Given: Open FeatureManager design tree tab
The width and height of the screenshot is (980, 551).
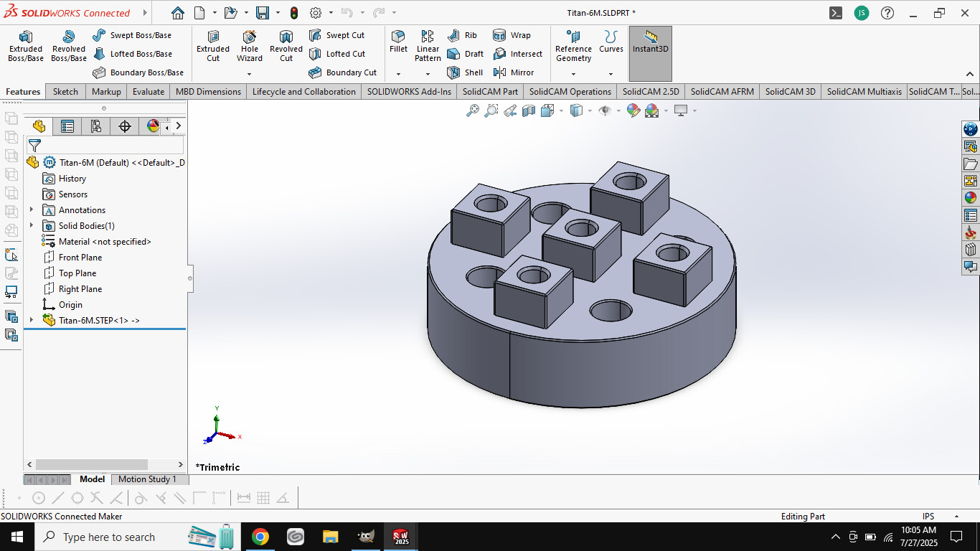Looking at the screenshot, I should [39, 126].
